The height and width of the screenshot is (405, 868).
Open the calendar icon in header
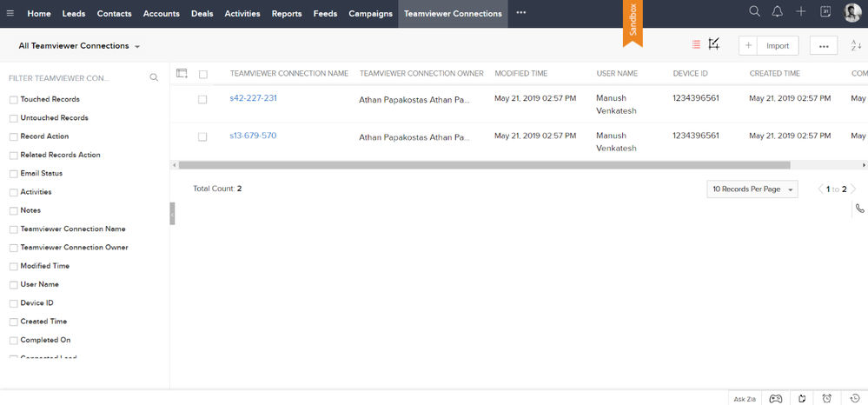825,11
